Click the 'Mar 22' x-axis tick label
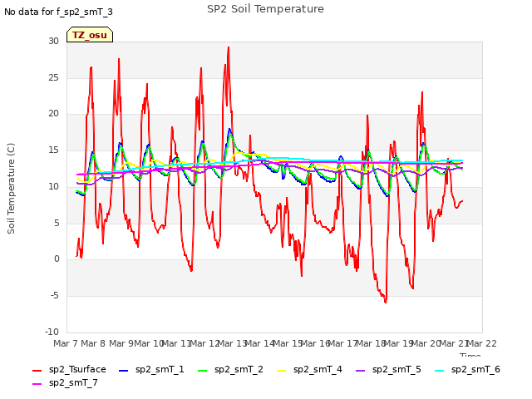This screenshot has width=532, height=399. 482,343
